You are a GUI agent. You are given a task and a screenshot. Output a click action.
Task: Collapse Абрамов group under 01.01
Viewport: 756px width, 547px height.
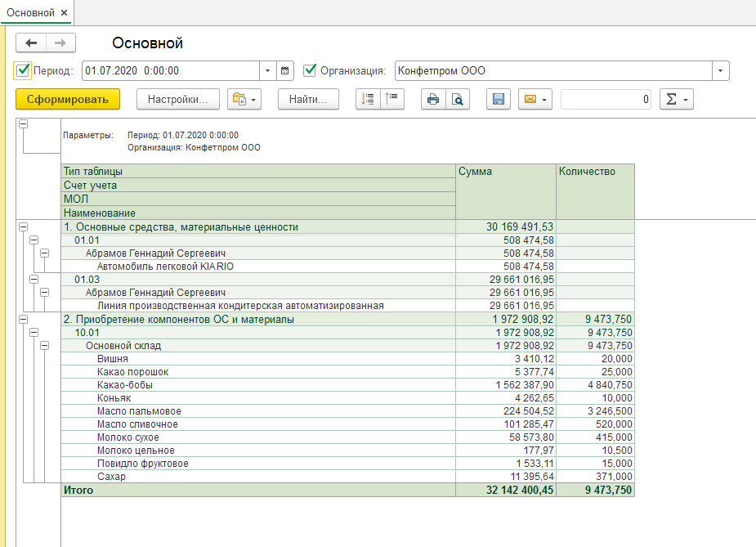coord(44,253)
